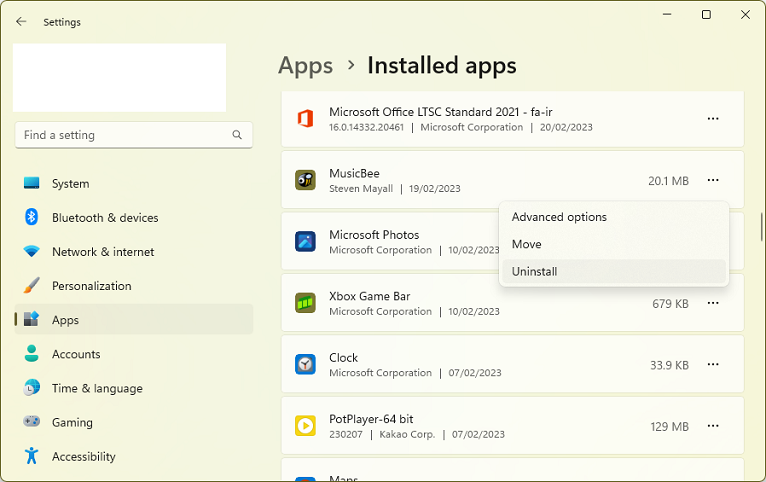Open more options for Xbox Game Bar
Image resolution: width=766 pixels, height=482 pixels.
click(713, 303)
